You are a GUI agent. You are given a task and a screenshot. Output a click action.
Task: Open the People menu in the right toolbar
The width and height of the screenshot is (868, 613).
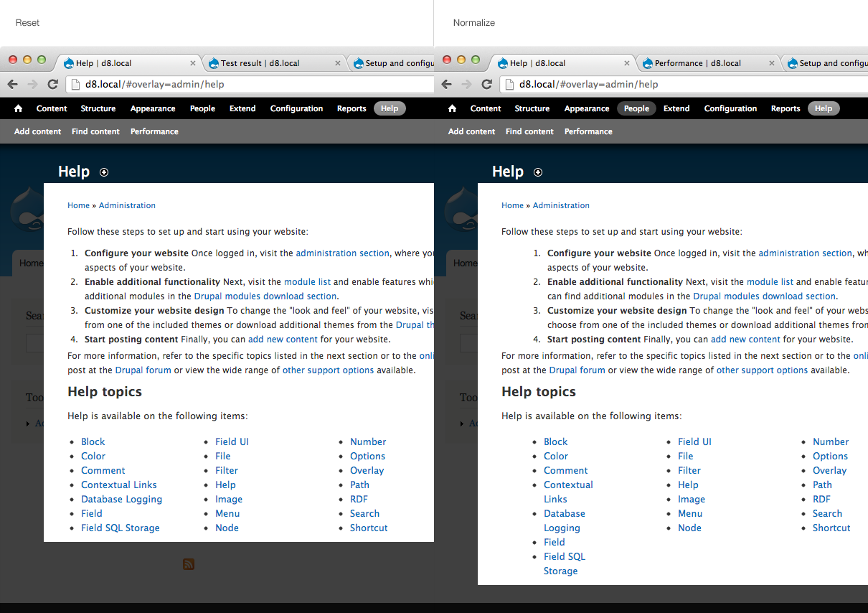coord(636,108)
